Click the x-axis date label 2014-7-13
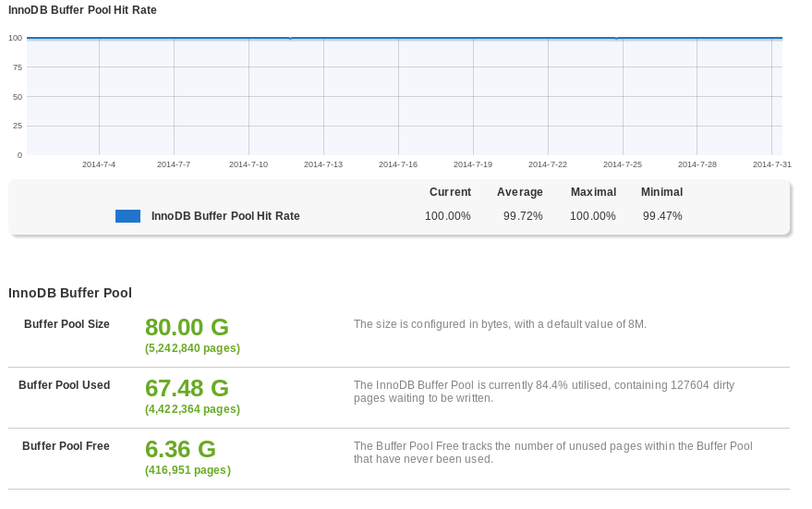The width and height of the screenshot is (812, 509). tap(323, 164)
